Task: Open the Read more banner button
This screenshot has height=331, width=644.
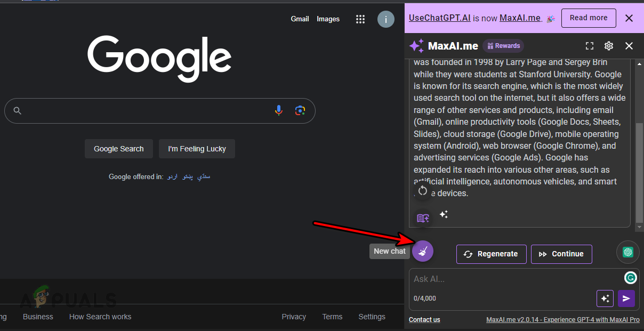Action: [589, 18]
